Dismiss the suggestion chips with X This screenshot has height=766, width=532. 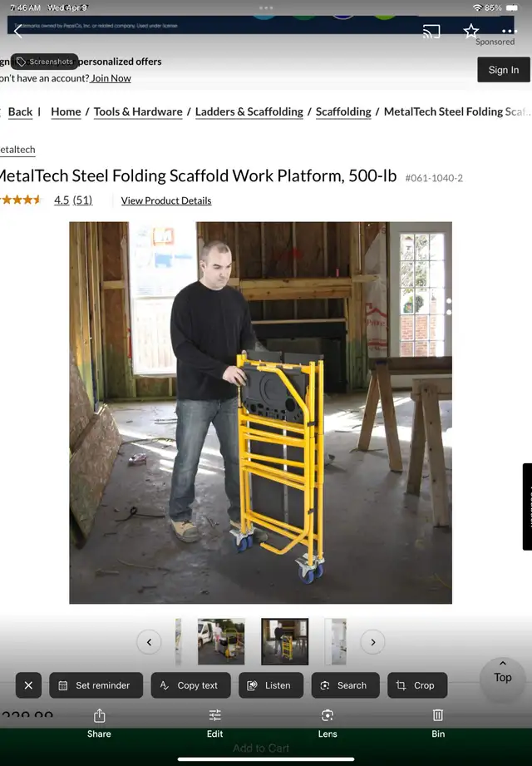coord(28,685)
